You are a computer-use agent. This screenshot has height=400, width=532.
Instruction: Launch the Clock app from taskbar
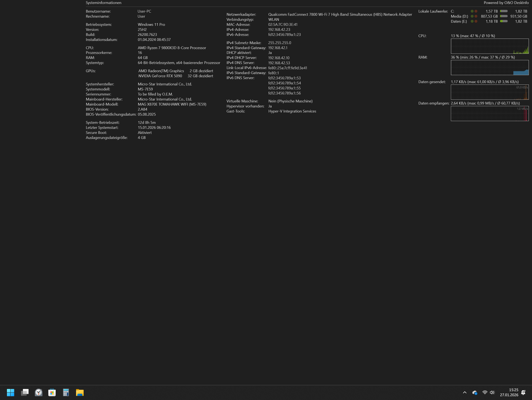pos(38,393)
